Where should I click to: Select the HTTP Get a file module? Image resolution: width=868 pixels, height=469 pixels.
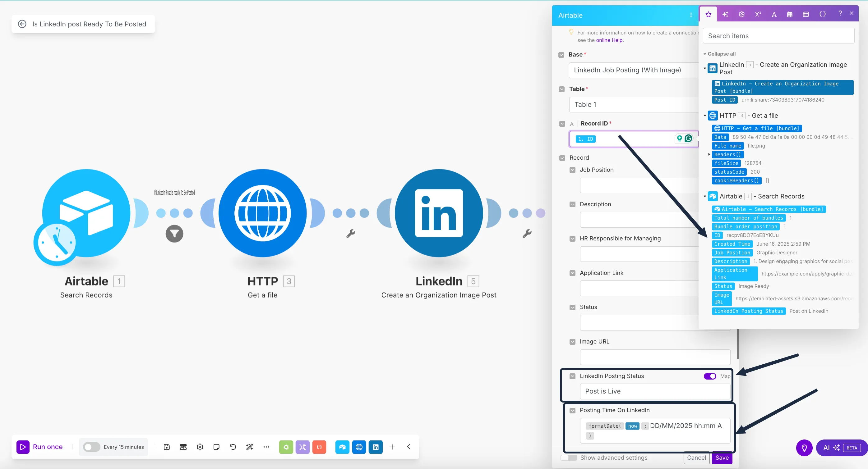point(262,213)
